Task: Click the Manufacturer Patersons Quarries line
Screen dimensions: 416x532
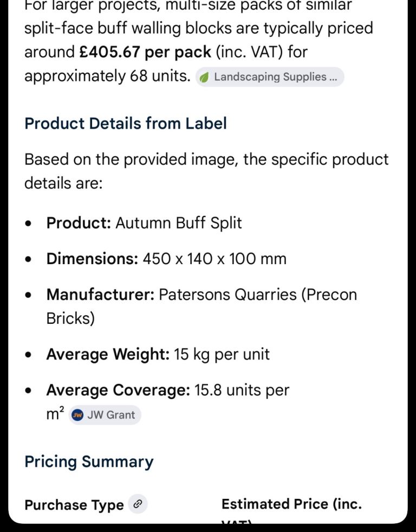Action: [201, 294]
